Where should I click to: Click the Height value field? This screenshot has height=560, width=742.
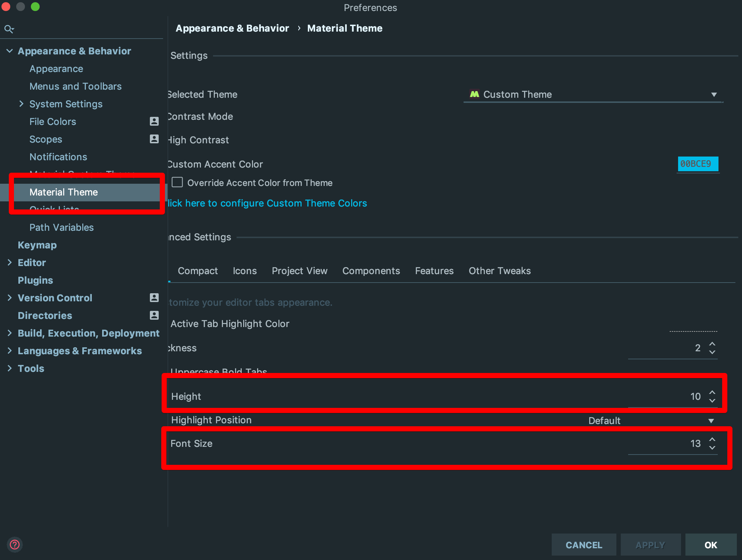668,396
